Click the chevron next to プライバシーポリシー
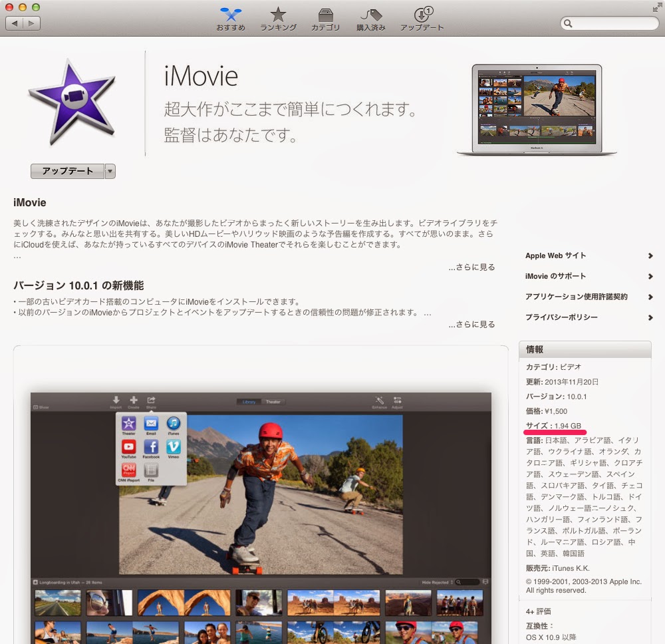The height and width of the screenshot is (644, 665). (x=650, y=317)
